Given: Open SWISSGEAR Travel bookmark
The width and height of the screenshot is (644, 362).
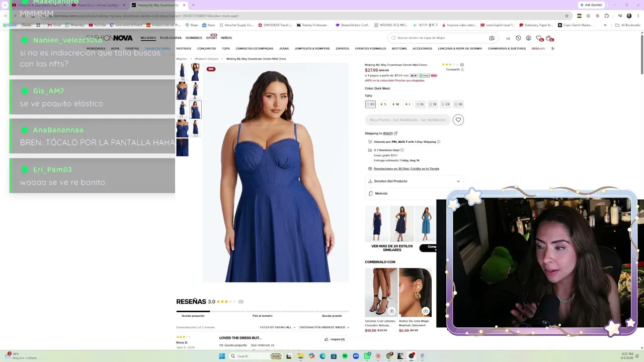Looking at the screenshot, I should click(275, 25).
